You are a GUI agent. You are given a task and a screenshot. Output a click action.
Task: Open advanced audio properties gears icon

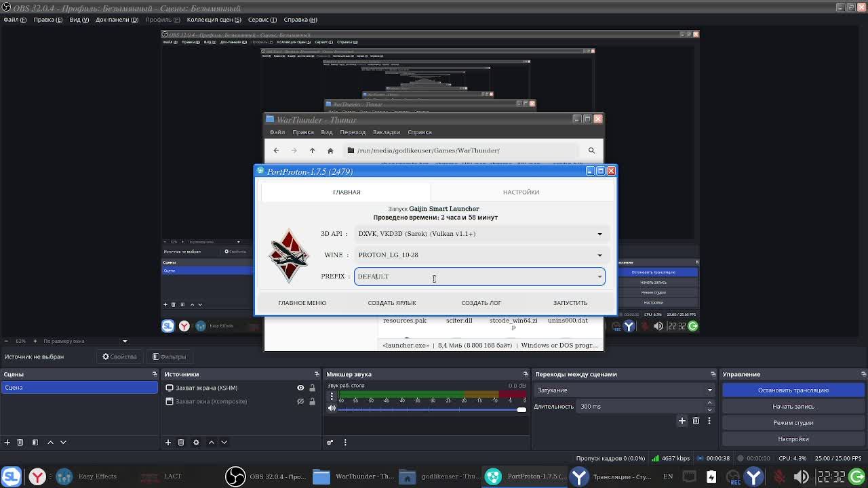point(330,442)
